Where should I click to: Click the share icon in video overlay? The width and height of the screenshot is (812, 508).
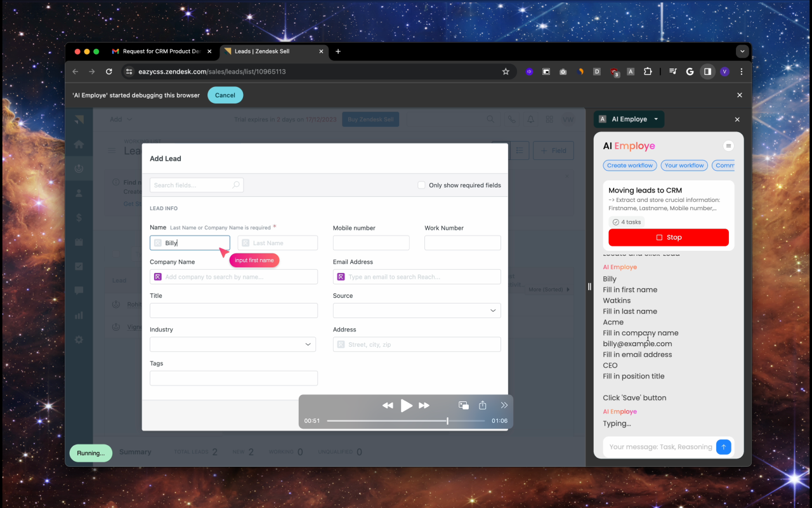click(x=483, y=405)
